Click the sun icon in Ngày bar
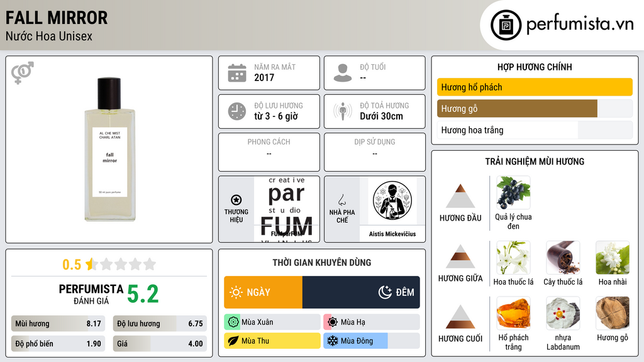Viewport: 644px width, 362px height. 236,292
